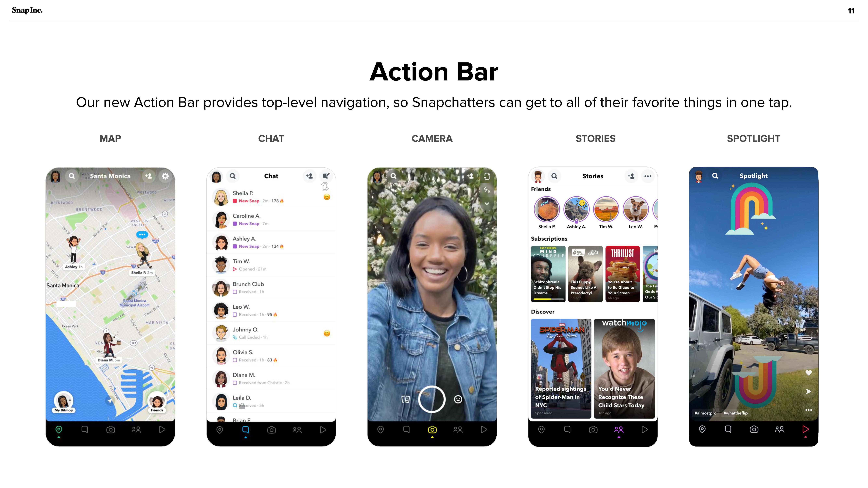Select the Stories icon in Action Bar

pos(619,429)
